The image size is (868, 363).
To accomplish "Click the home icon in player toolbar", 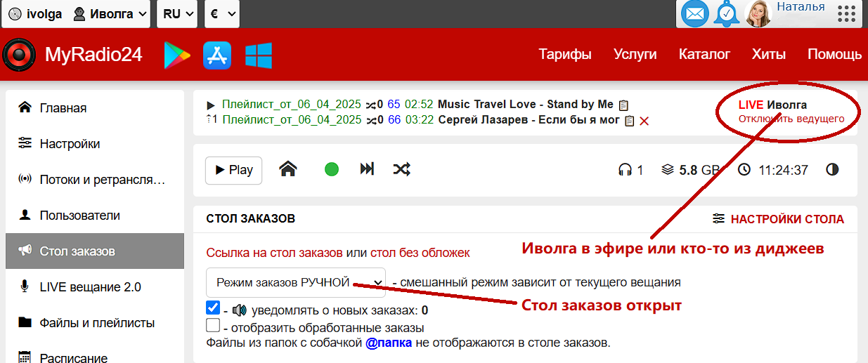I will coord(287,169).
